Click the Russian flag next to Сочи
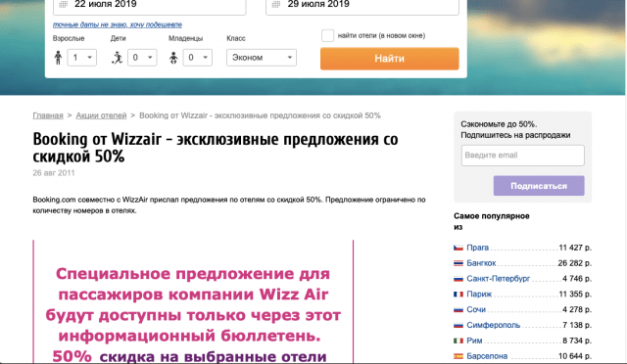Image resolution: width=627 pixels, height=364 pixels. 458,309
